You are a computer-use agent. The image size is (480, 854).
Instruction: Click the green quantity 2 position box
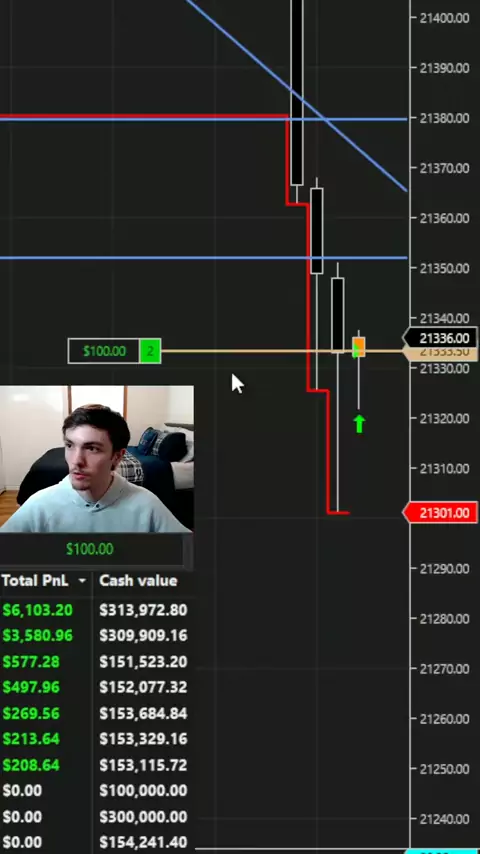150,351
